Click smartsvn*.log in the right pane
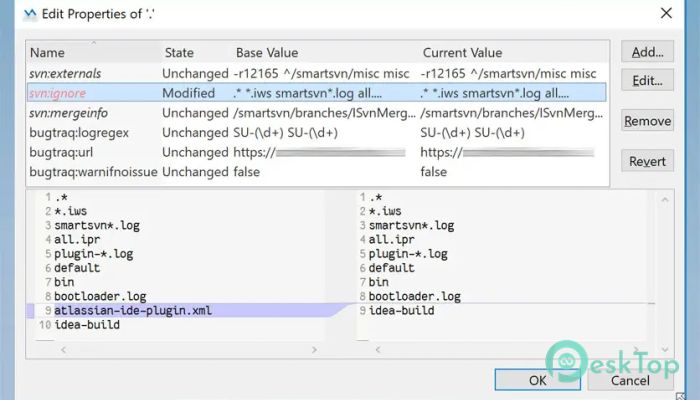The width and height of the screenshot is (700, 400). 411,225
